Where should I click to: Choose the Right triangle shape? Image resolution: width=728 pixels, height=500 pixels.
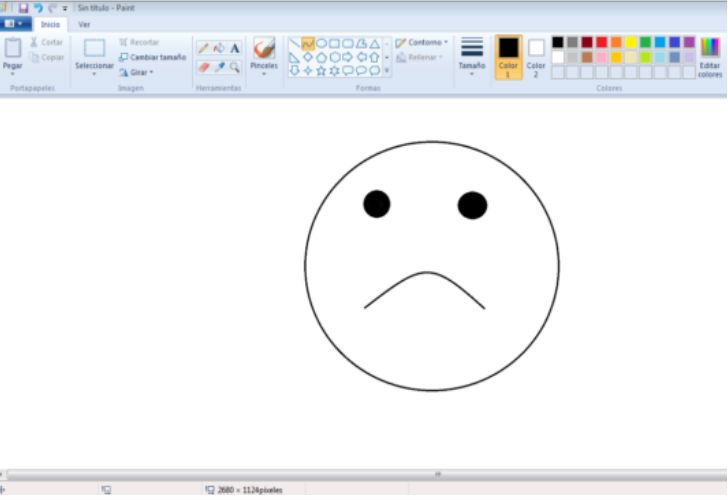pyautogui.click(x=294, y=58)
